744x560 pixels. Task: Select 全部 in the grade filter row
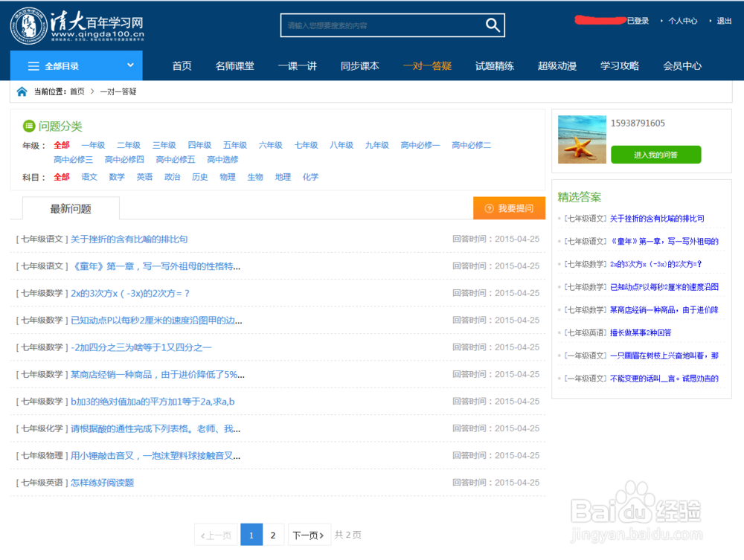(61, 145)
